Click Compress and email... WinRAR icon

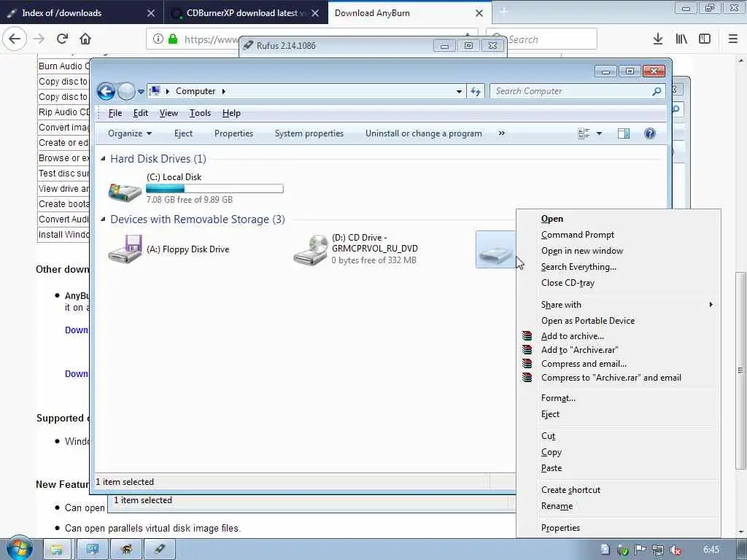pos(527,363)
